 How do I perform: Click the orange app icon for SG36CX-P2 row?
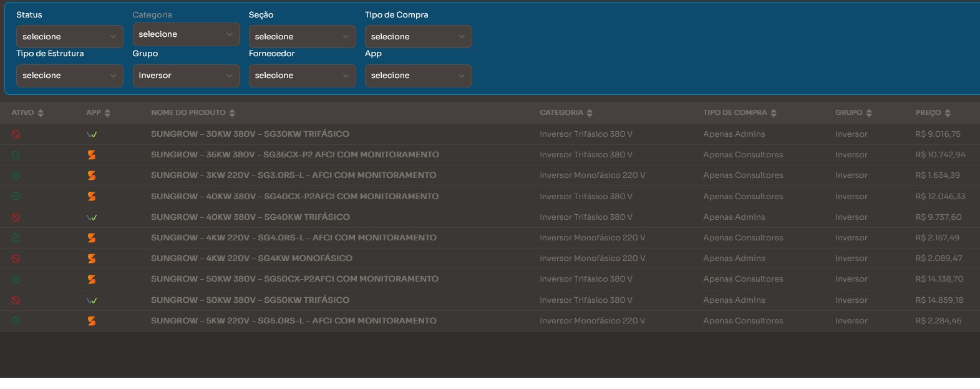(92, 155)
